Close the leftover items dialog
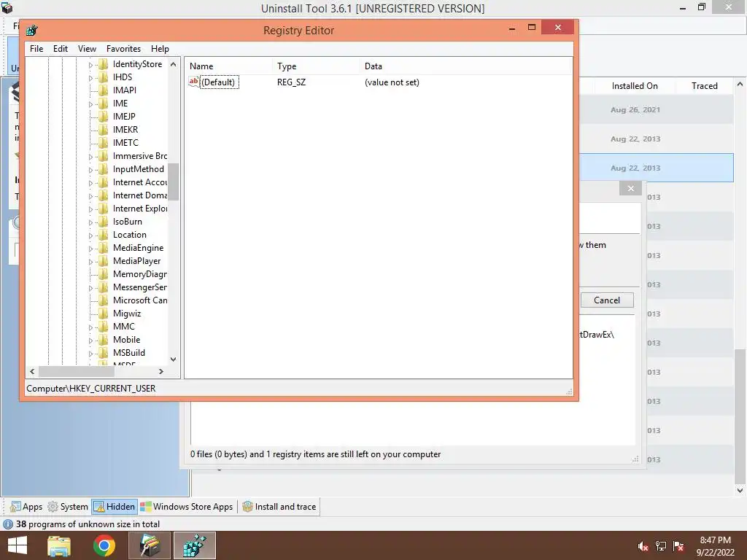The width and height of the screenshot is (747, 560). coord(631,189)
